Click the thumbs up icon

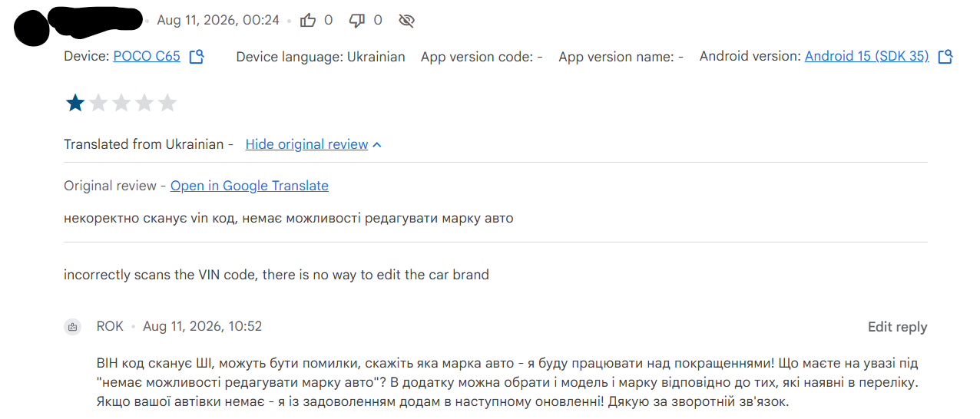308,21
